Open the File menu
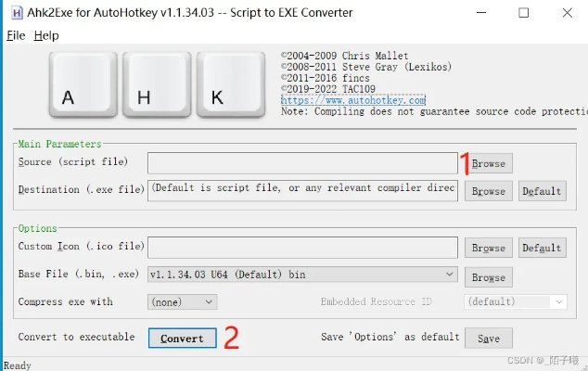 [x=16, y=35]
